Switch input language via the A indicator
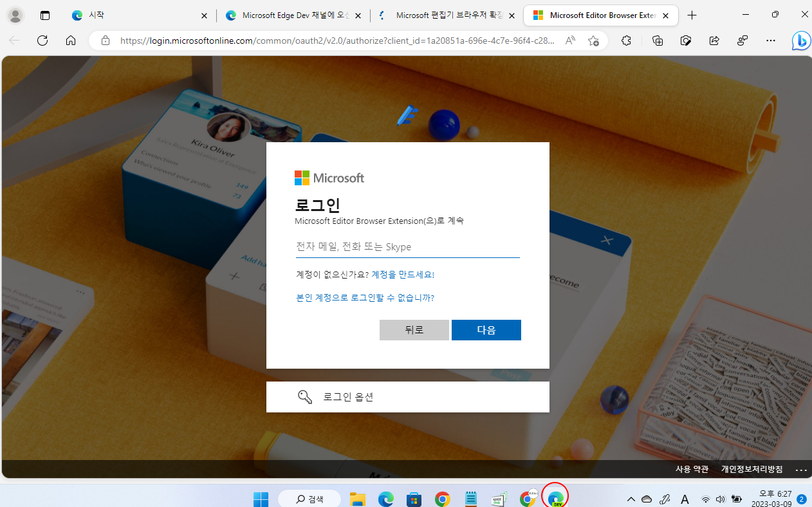This screenshot has width=812, height=507. [x=685, y=499]
